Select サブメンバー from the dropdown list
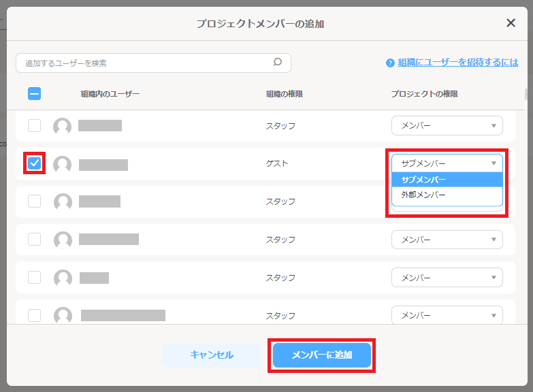Image resolution: width=533 pixels, height=392 pixels. (x=447, y=180)
